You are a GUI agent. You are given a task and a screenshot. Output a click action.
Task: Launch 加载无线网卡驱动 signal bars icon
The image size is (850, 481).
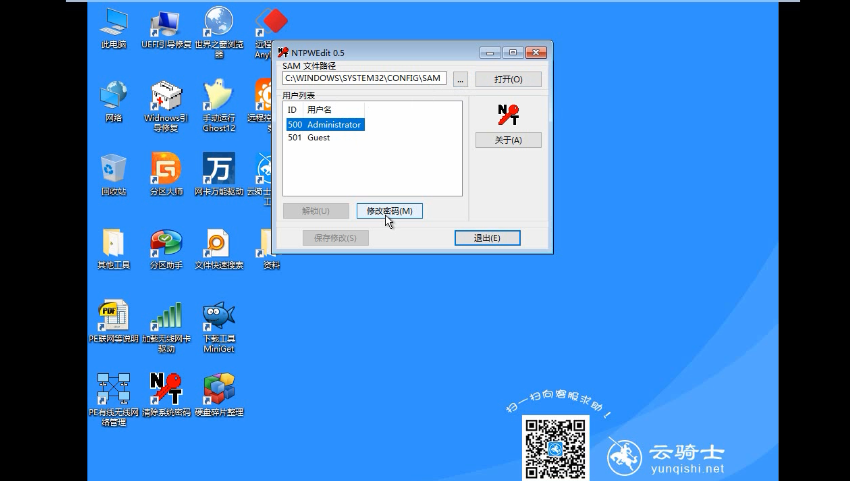point(166,328)
